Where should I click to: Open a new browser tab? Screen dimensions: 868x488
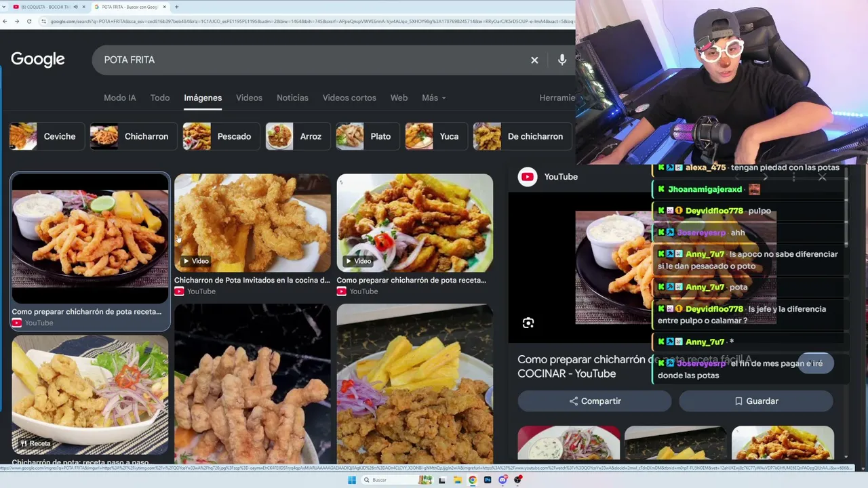click(176, 7)
